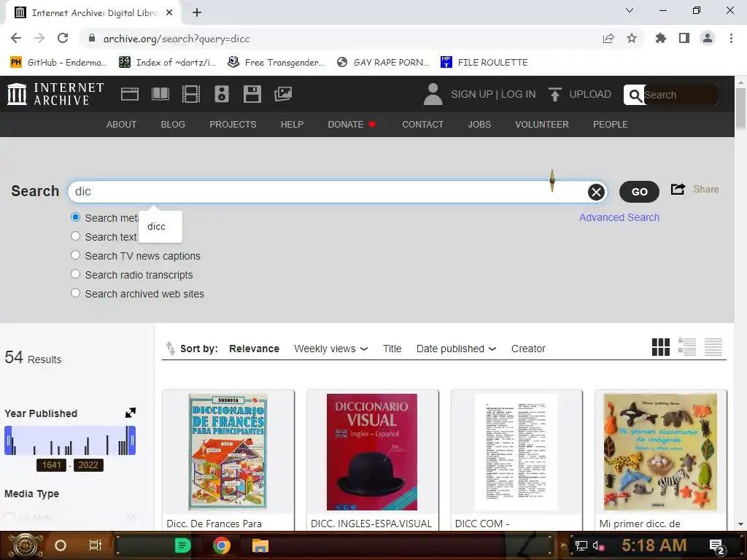747x560 pixels.
Task: Open Chrome from the taskbar
Action: click(221, 545)
